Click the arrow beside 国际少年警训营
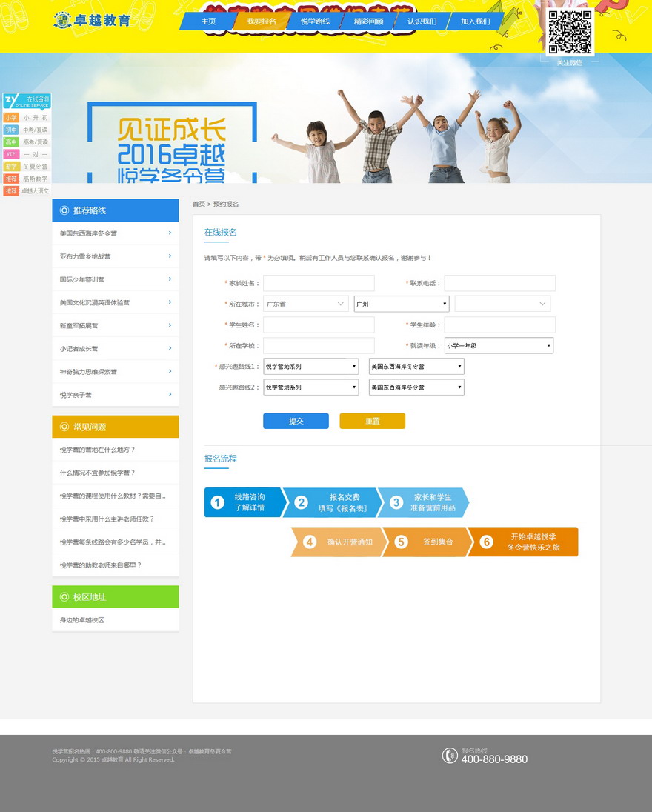The image size is (652, 812). pos(170,279)
